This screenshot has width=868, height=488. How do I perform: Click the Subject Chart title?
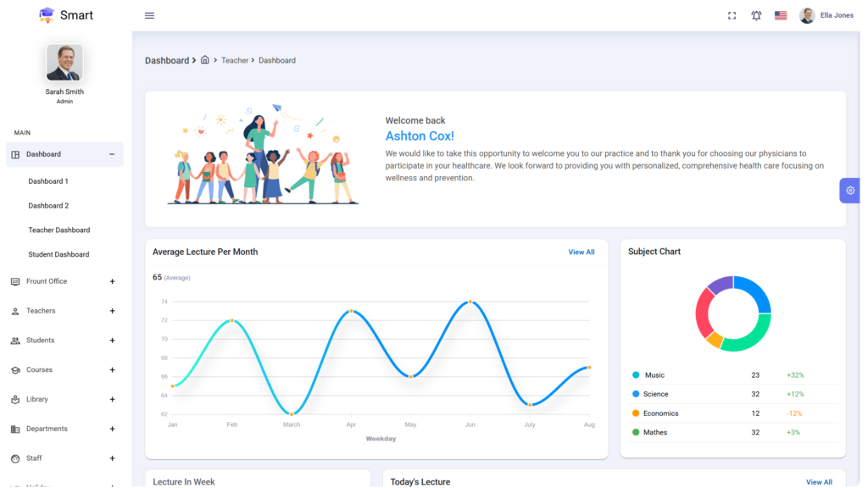coord(654,252)
